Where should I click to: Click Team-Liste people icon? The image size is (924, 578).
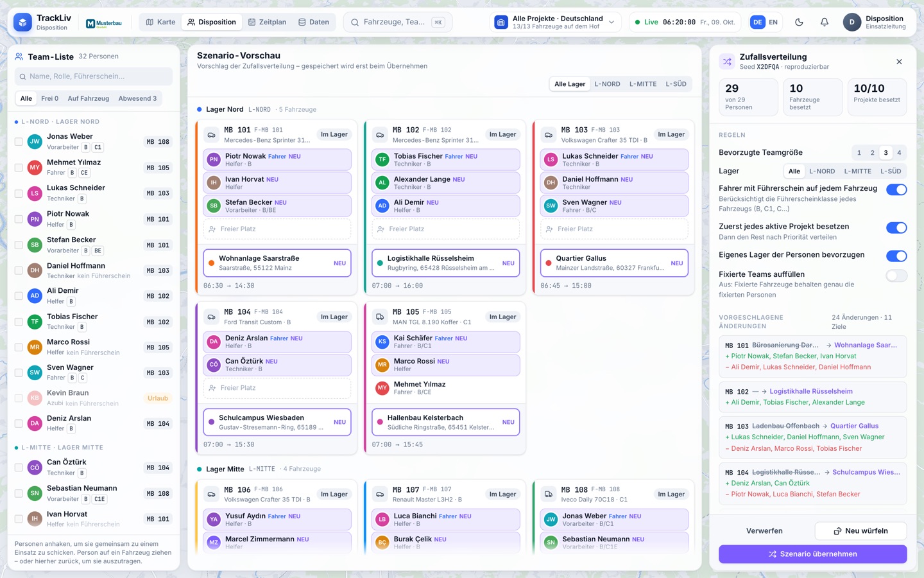tap(19, 57)
